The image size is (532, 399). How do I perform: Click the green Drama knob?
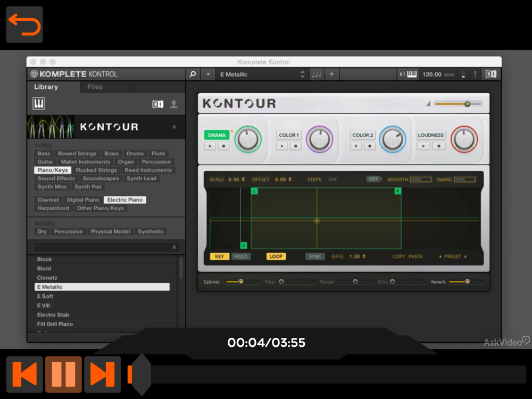(x=248, y=139)
